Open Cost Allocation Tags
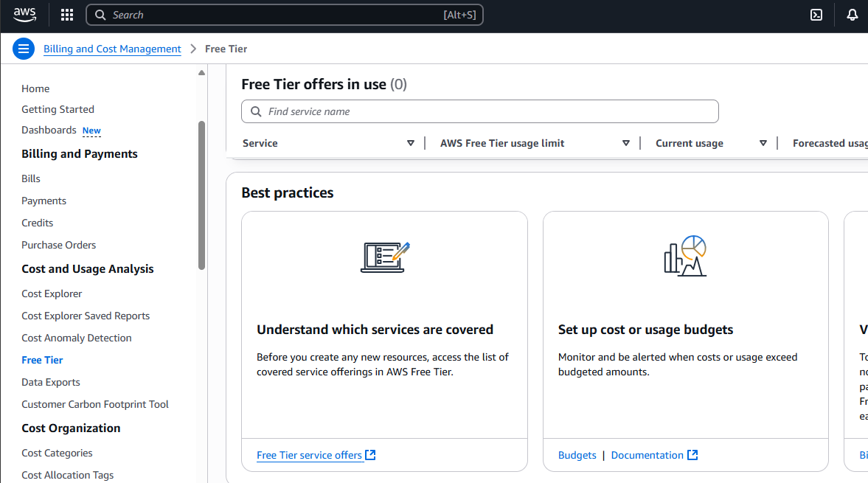This screenshot has width=868, height=483. [x=68, y=475]
